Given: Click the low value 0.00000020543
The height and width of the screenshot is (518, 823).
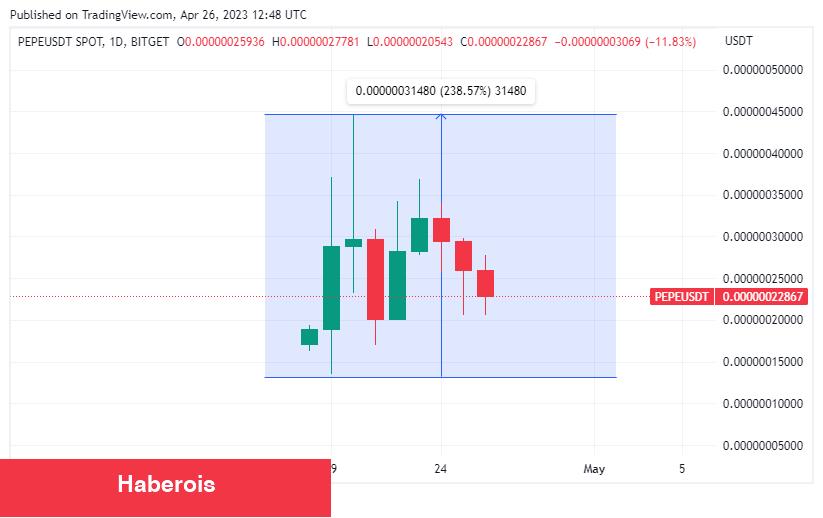Looking at the screenshot, I should 413,41.
